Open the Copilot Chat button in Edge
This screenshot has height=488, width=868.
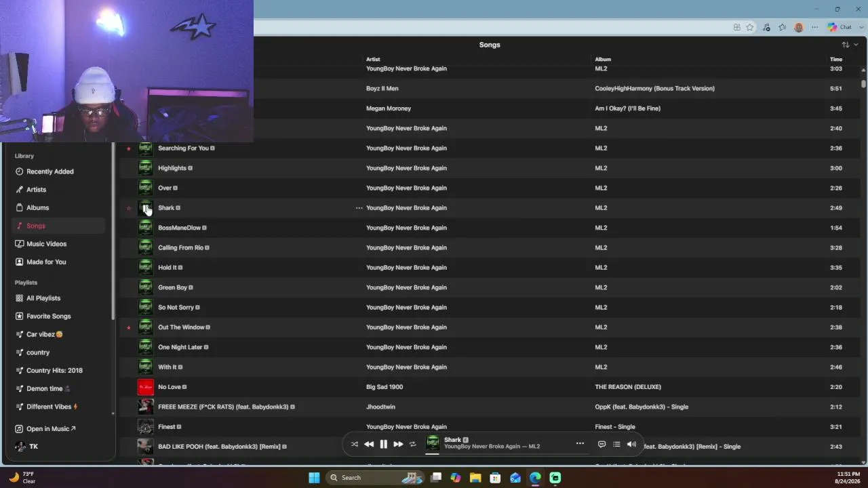click(840, 27)
